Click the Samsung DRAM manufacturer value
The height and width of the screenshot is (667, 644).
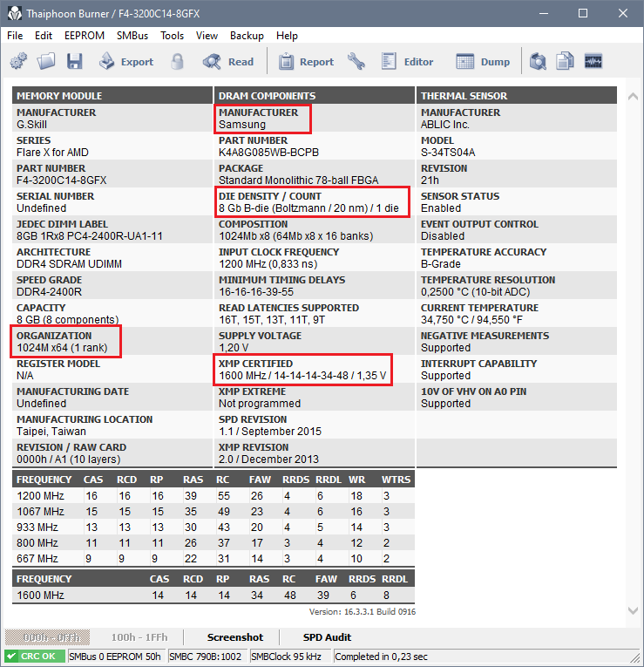click(242, 125)
